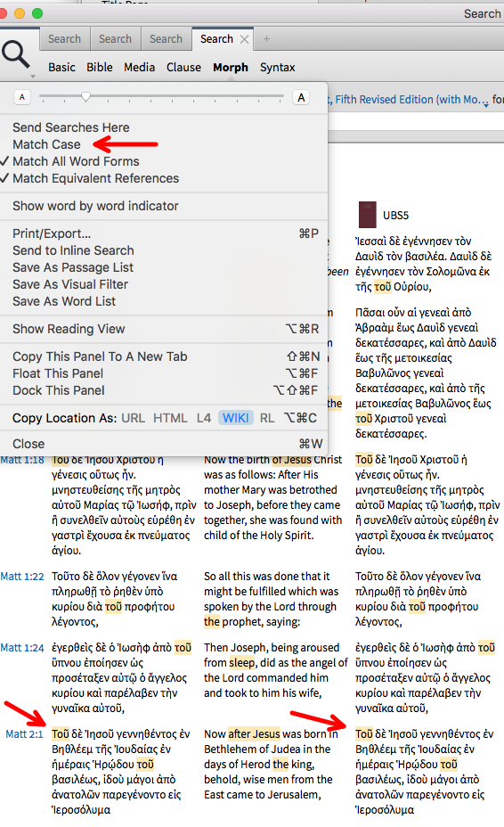This screenshot has height=827, width=504.
Task: Select WIKI copy location format
Action: (236, 418)
